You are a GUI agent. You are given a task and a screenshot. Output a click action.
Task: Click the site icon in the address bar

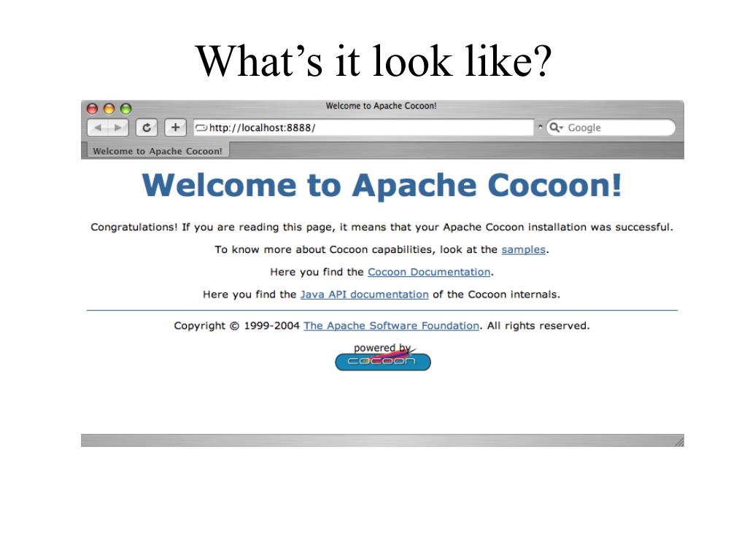pos(201,128)
